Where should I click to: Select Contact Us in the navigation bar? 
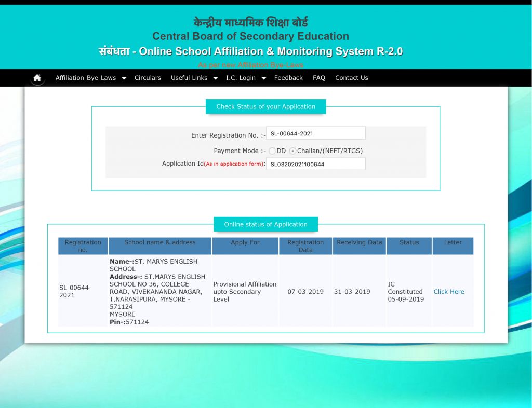point(352,78)
